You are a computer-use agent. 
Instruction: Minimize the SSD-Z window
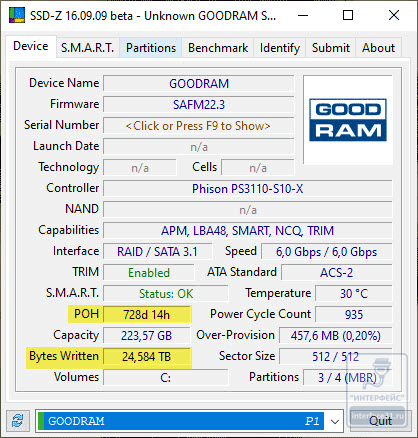[x=303, y=15]
